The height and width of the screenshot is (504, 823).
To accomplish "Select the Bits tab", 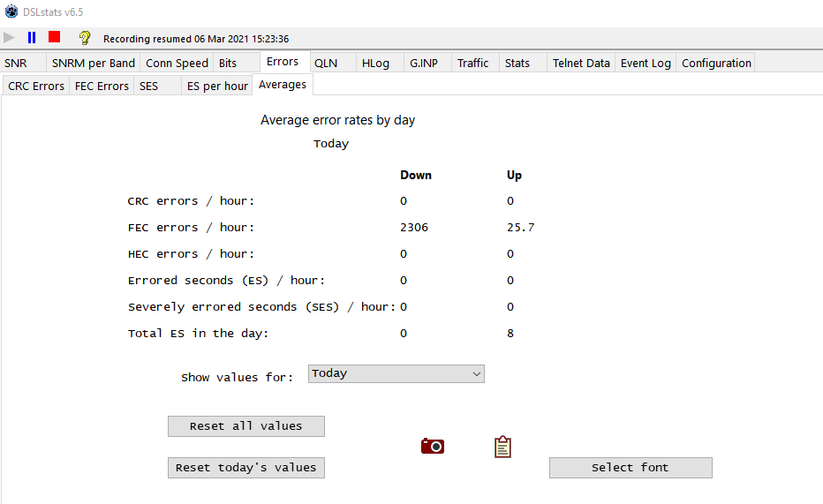I will (x=236, y=63).
